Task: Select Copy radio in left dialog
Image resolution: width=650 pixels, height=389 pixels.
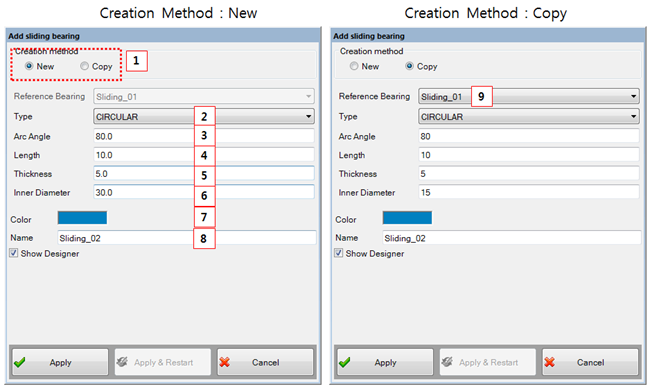Action: (x=84, y=66)
